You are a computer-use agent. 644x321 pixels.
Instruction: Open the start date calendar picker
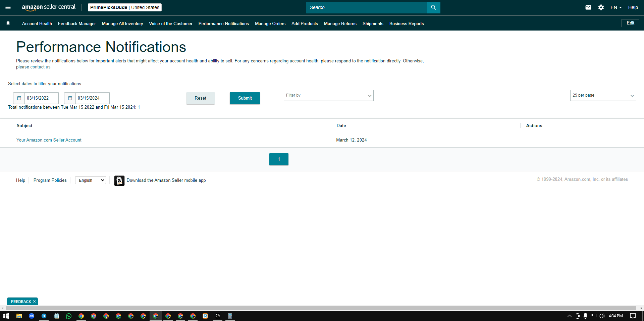(x=19, y=98)
